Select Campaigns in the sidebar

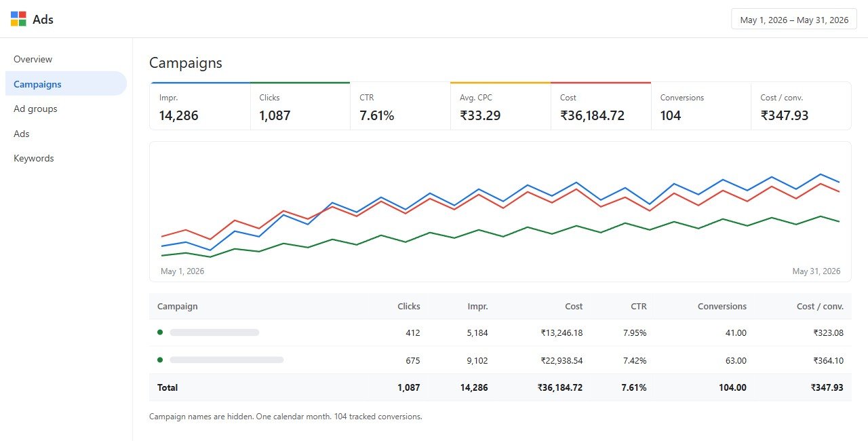66,84
